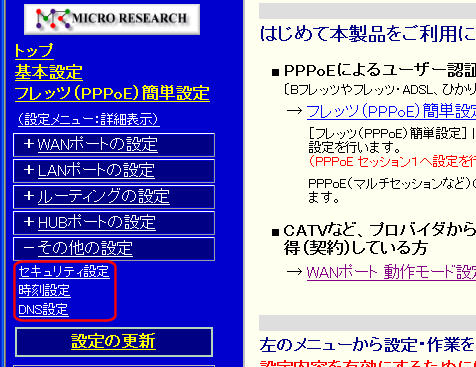Open フレッツ(PPPoE)簡単設定 link in main content
This screenshot has height=367, width=476.
pos(391,111)
